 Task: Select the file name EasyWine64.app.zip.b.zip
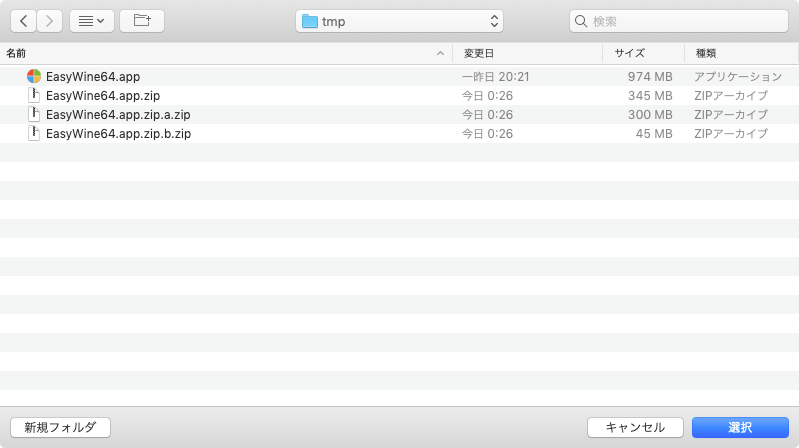point(118,134)
